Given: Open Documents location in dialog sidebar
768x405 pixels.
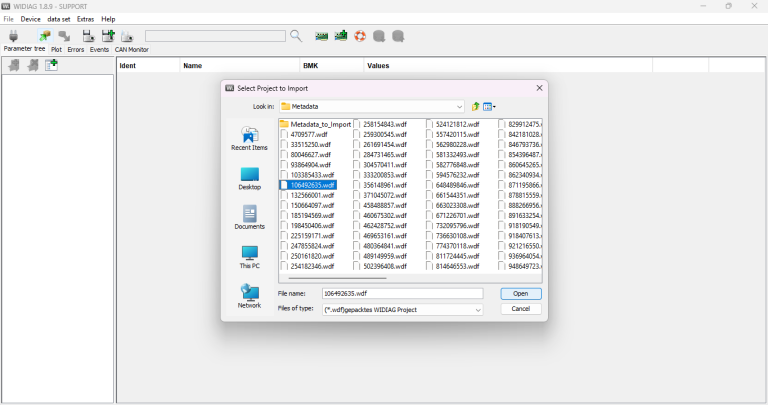Looking at the screenshot, I should pos(249,217).
